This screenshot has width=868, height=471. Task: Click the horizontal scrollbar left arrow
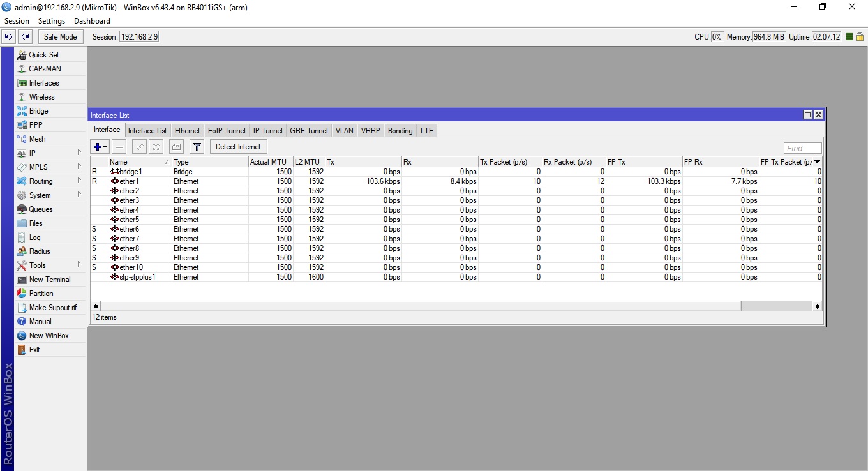tap(95, 306)
